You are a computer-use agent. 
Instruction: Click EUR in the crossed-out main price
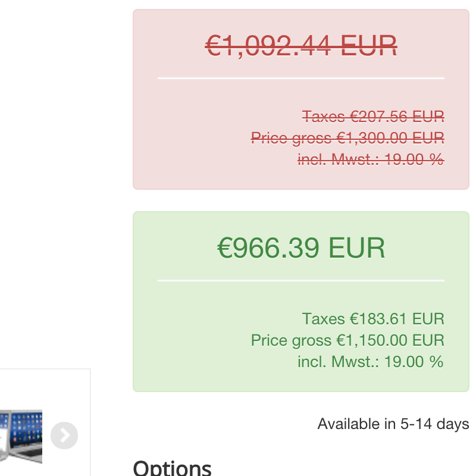pos(369,46)
